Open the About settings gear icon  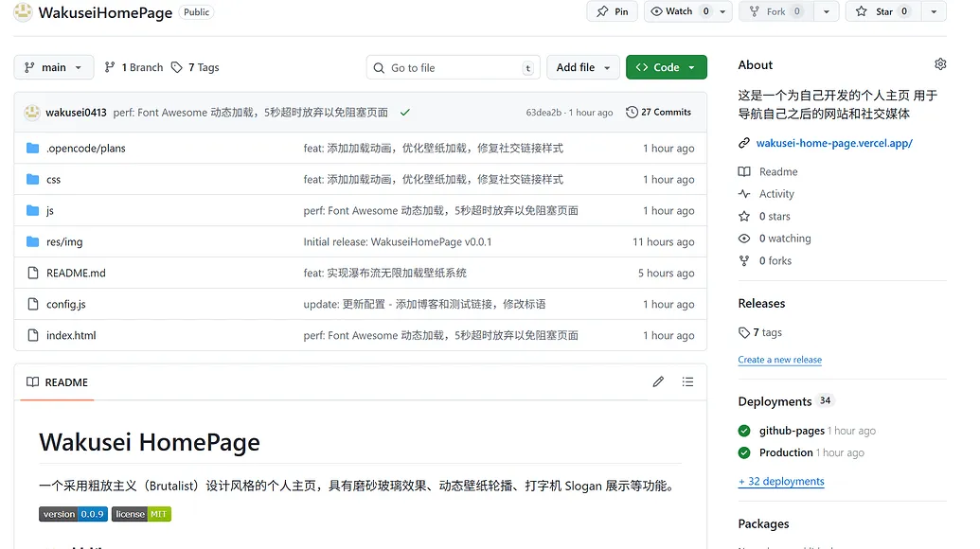coord(940,64)
